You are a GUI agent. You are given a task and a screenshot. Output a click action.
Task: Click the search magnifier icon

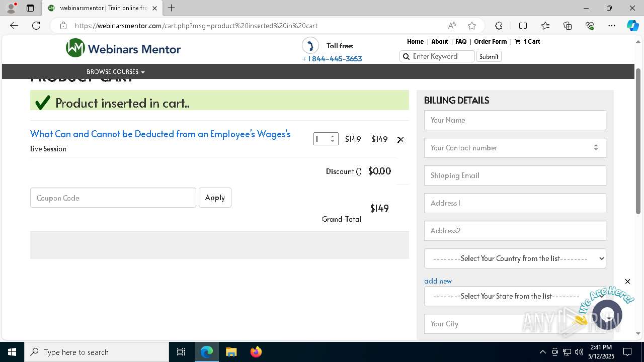406,56
